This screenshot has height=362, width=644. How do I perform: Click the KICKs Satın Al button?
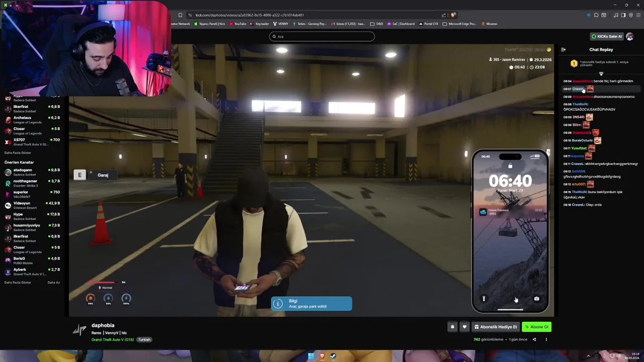[607, 36]
